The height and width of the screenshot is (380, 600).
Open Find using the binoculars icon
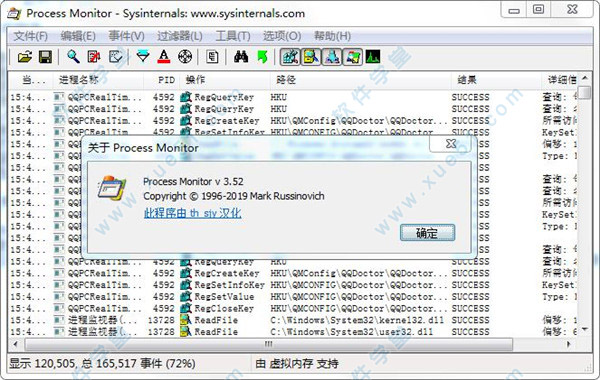pos(241,57)
